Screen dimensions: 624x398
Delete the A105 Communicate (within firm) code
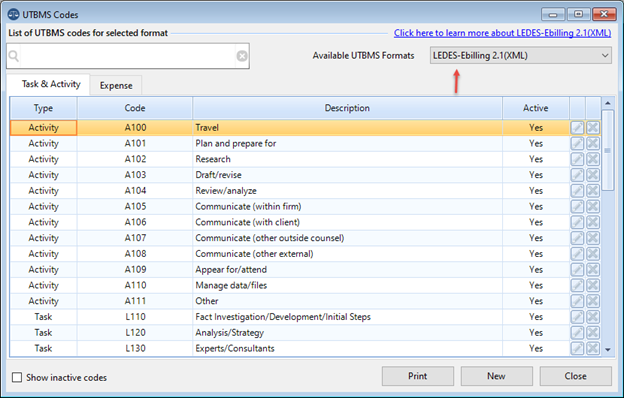(x=593, y=207)
